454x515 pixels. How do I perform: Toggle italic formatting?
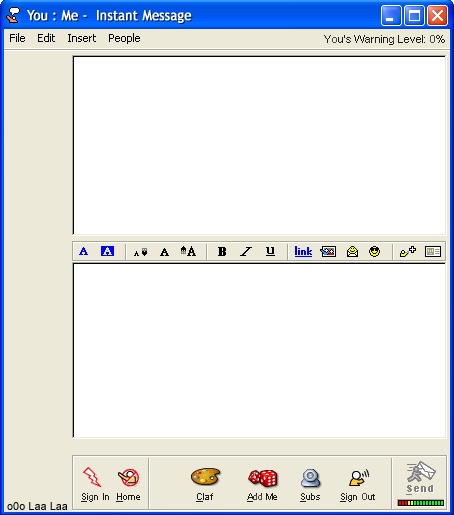point(246,251)
